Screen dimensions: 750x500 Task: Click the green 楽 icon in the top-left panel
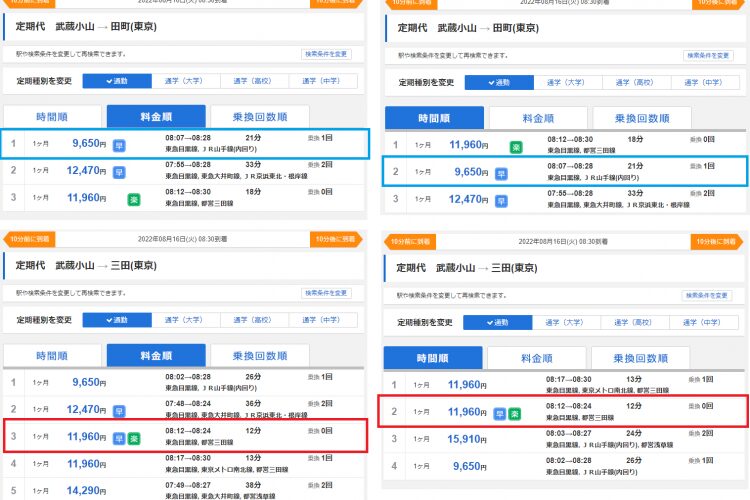coord(133,199)
